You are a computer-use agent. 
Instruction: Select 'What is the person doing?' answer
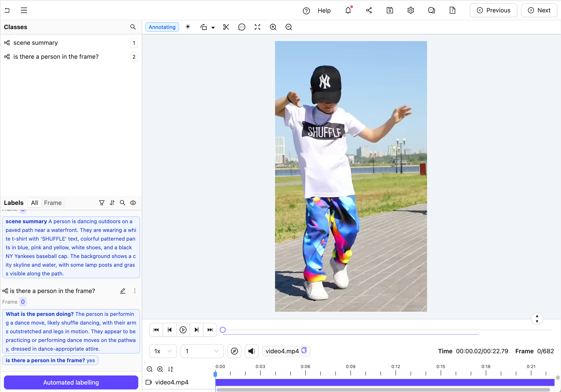pyautogui.click(x=71, y=331)
